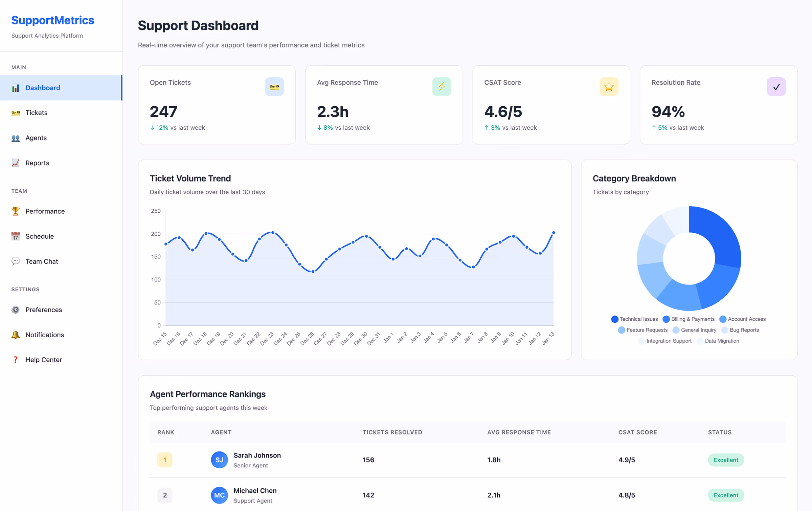Click the checkmark icon on Resolution Rate card
Image resolution: width=812 pixels, height=511 pixels.
(x=776, y=87)
